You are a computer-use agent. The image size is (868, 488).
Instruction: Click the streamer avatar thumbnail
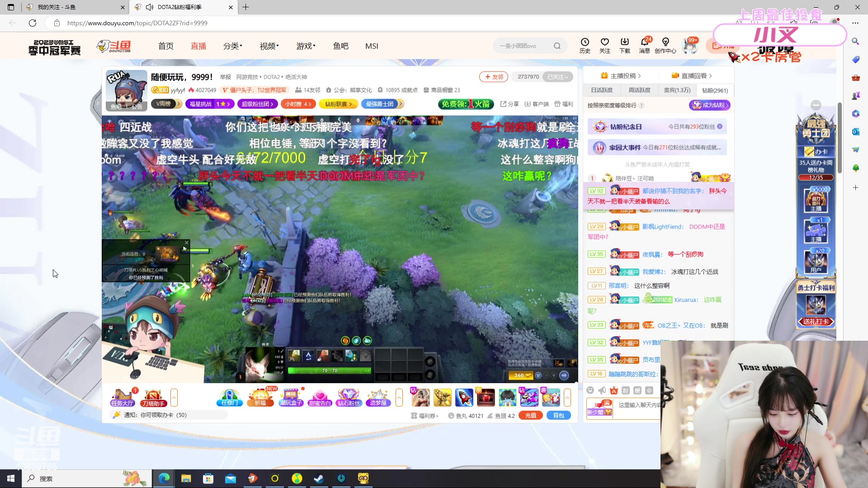126,90
